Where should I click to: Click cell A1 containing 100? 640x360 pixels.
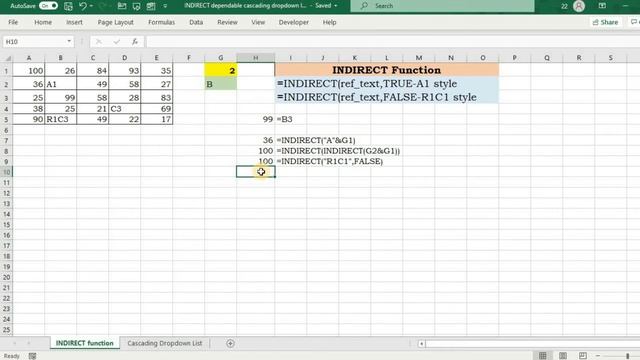pyautogui.click(x=29, y=71)
